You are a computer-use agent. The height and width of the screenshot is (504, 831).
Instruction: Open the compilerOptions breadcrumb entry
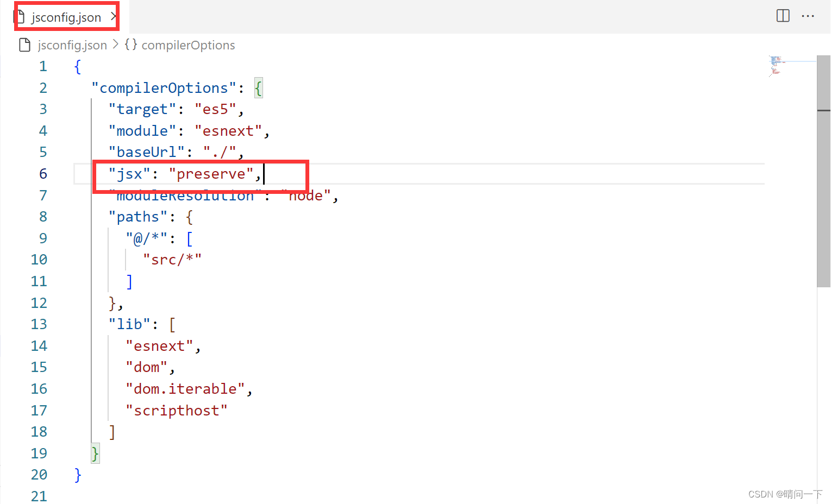click(x=188, y=45)
